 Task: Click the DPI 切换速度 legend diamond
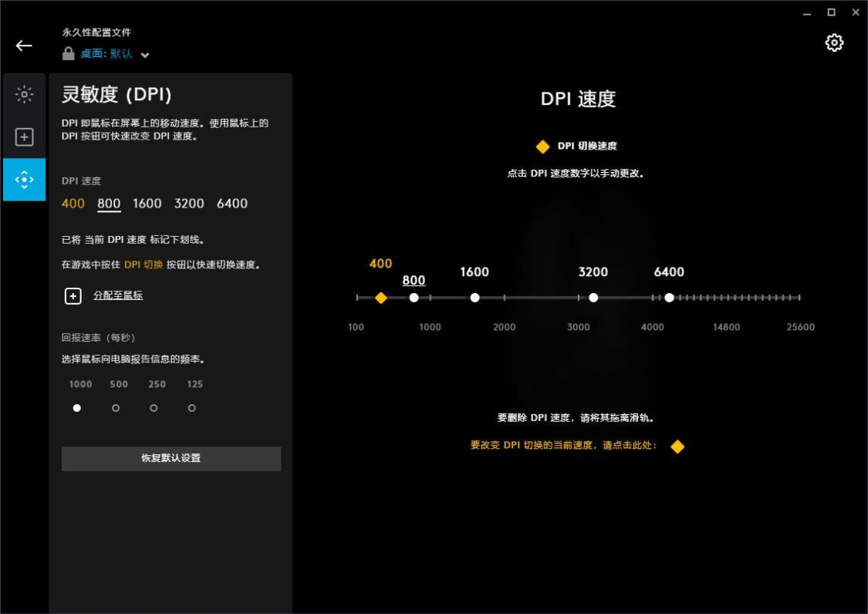[x=543, y=146]
